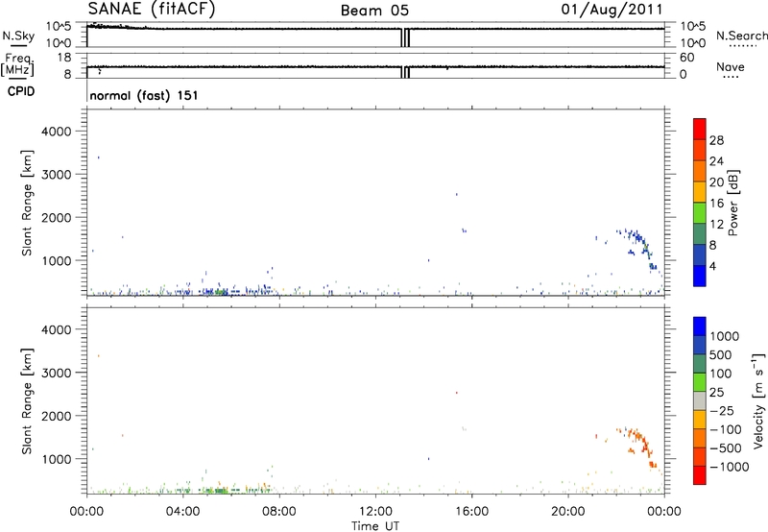Click the "Nave" legend label
Screen dimensions: 768x532
(x=731, y=66)
